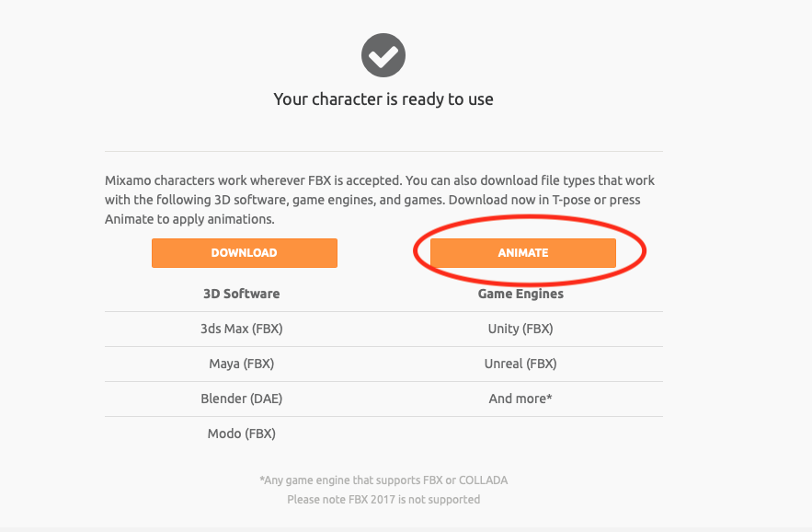Click the Mixamo description paragraph
The width and height of the screenshot is (812, 532).
point(380,200)
